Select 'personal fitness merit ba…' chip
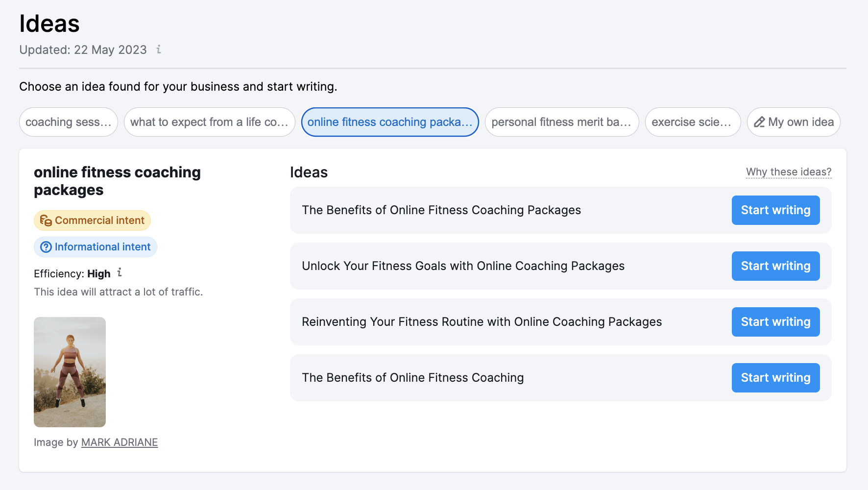 pos(562,122)
